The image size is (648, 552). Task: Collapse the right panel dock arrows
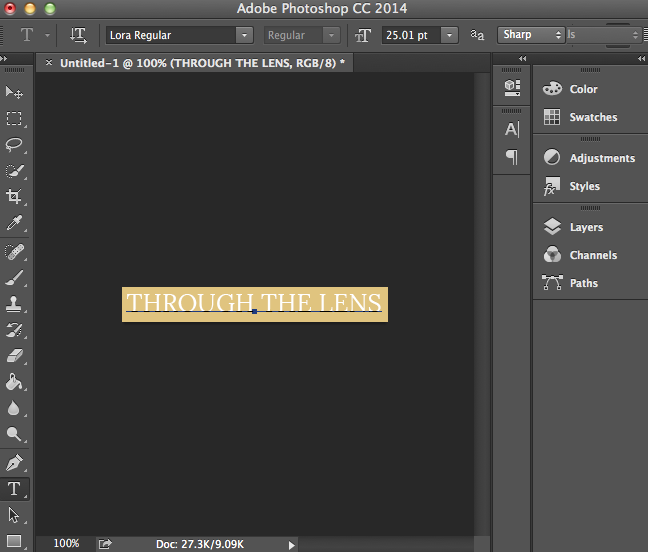point(641,59)
